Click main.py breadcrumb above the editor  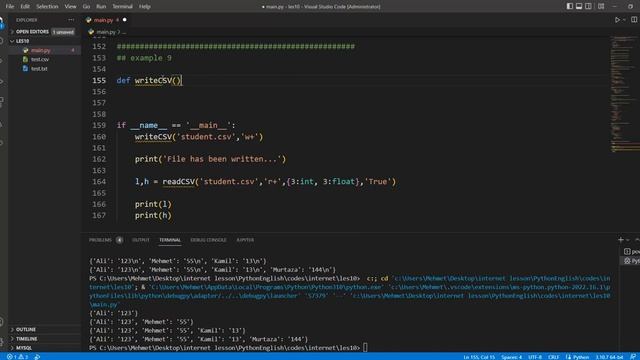pyautogui.click(x=106, y=32)
